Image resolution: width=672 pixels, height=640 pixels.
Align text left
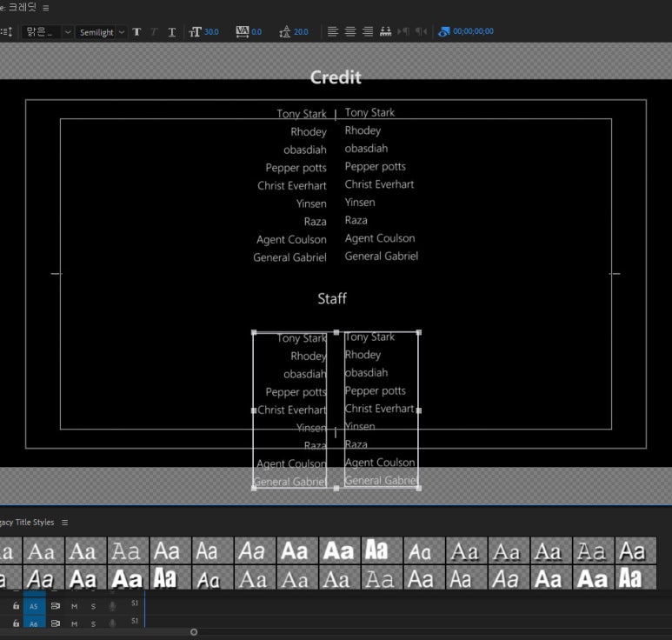pyautogui.click(x=333, y=31)
